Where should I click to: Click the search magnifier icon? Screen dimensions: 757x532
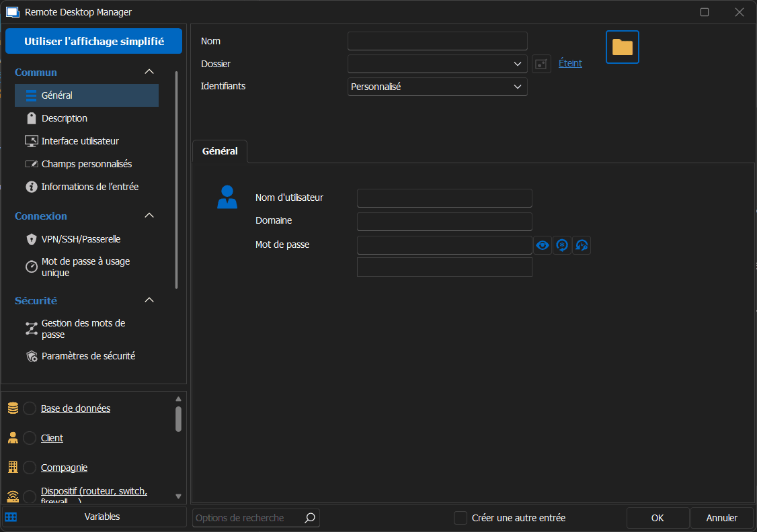[309, 518]
